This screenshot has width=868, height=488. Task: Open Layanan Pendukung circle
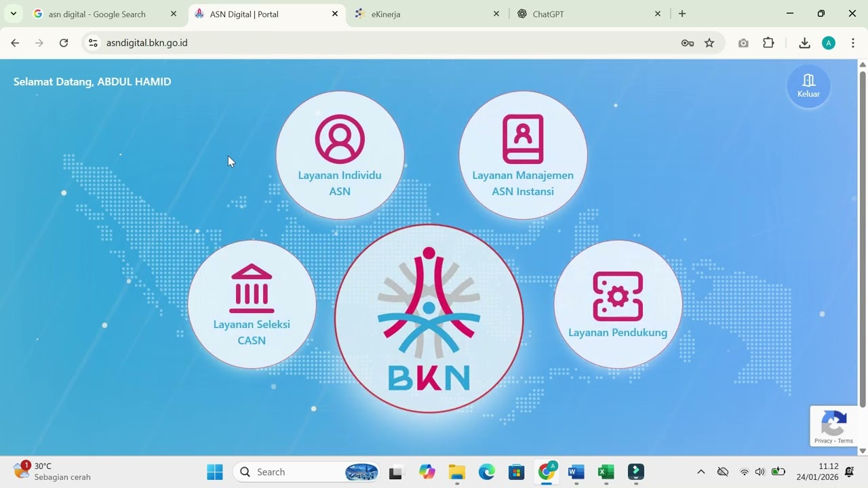tap(618, 304)
